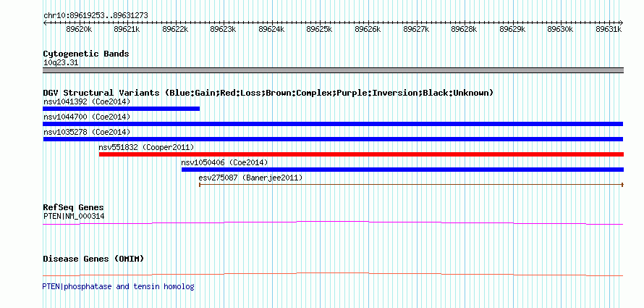Click the right arrowhead of the ruler
Viewport: 644px width, 308px height.
[622, 22]
